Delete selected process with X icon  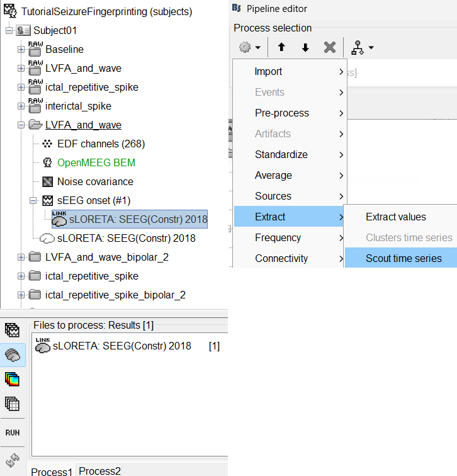coord(329,47)
